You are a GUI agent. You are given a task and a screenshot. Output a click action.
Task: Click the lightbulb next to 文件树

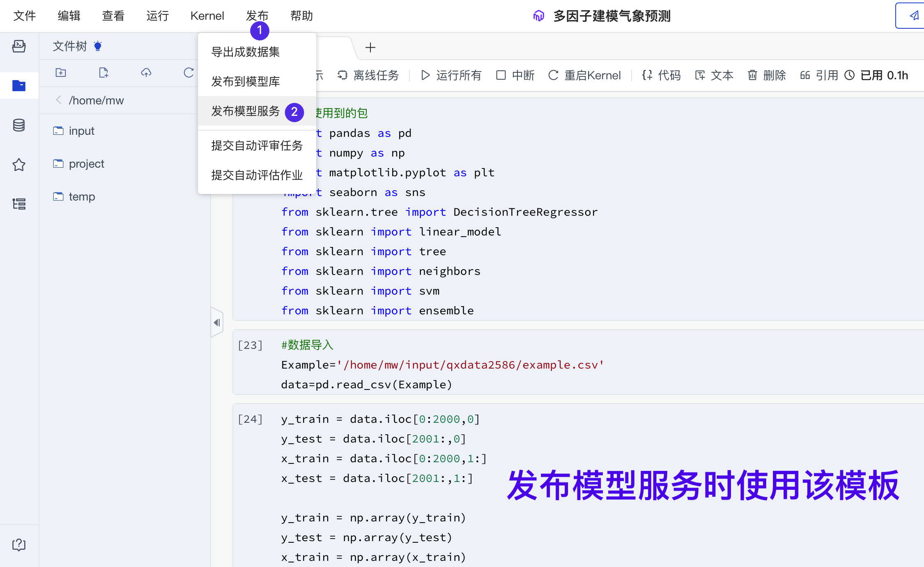97,46
